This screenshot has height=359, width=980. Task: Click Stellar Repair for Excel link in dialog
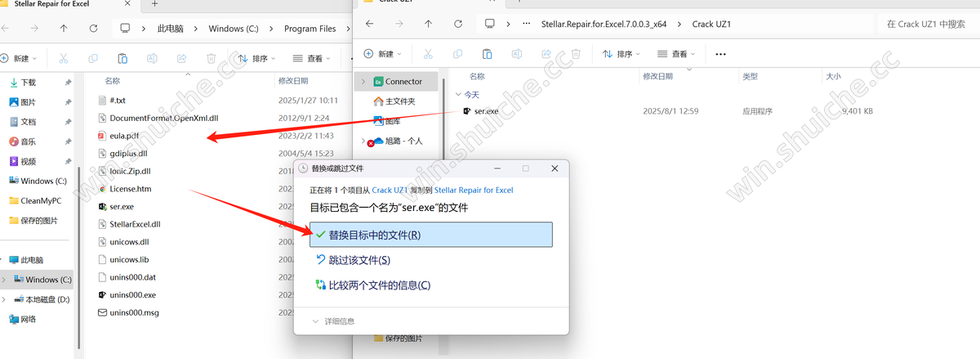(x=474, y=190)
